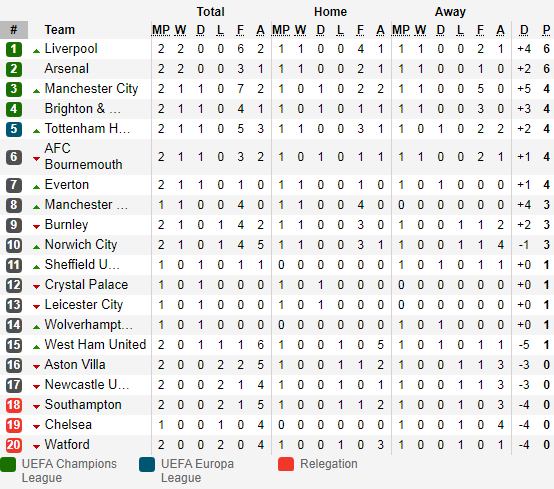Sort by the Team column header

[59, 30]
